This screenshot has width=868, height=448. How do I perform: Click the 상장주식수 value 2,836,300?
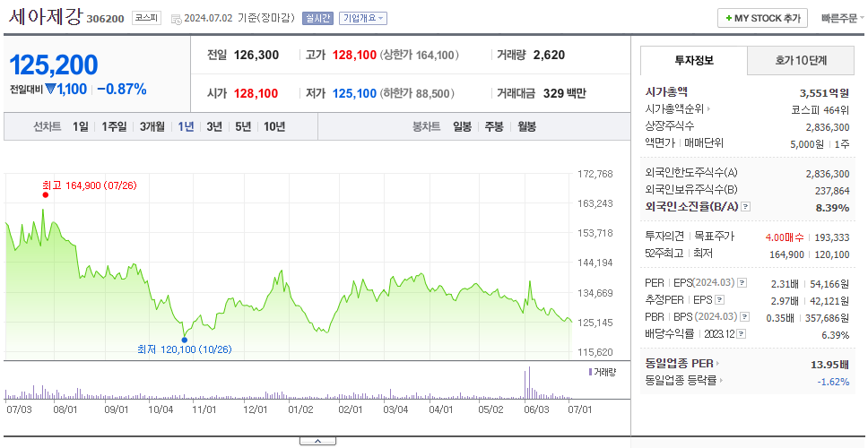click(x=828, y=126)
